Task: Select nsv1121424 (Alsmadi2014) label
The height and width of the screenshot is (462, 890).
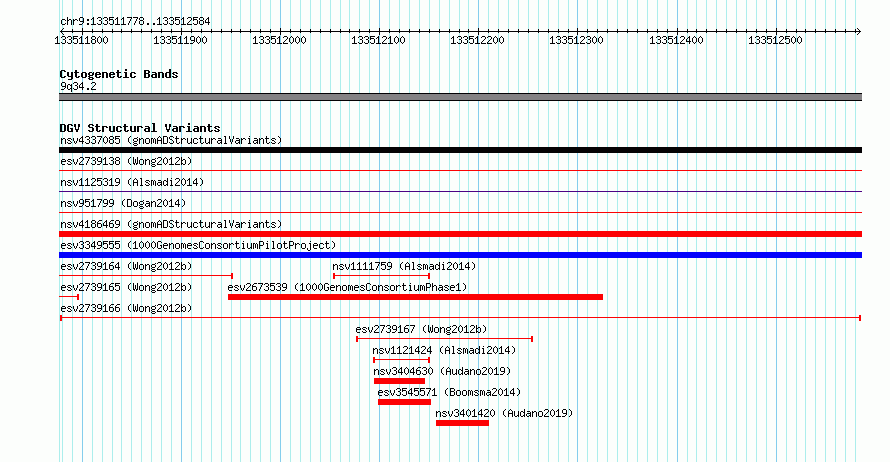Action: click(x=444, y=350)
